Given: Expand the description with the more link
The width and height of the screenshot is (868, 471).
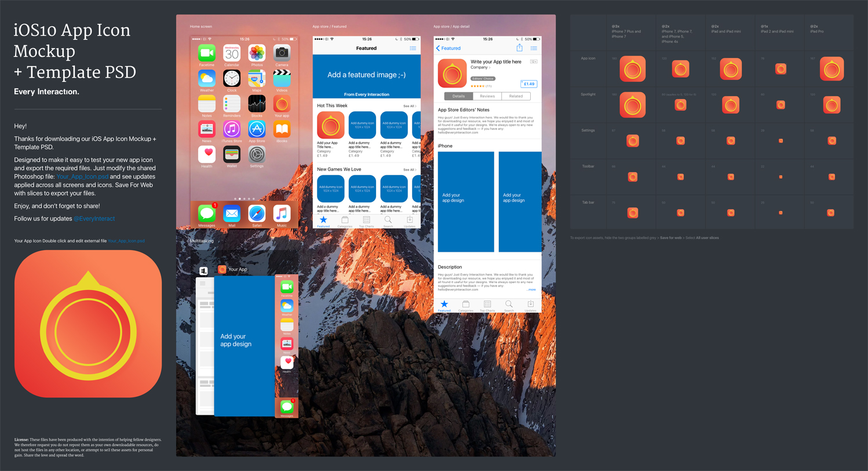Looking at the screenshot, I should (531, 289).
